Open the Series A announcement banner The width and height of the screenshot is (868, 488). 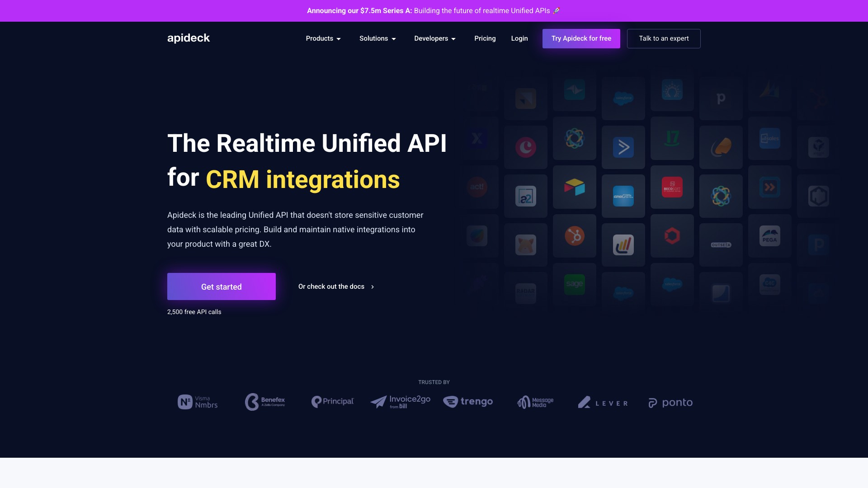coord(434,11)
